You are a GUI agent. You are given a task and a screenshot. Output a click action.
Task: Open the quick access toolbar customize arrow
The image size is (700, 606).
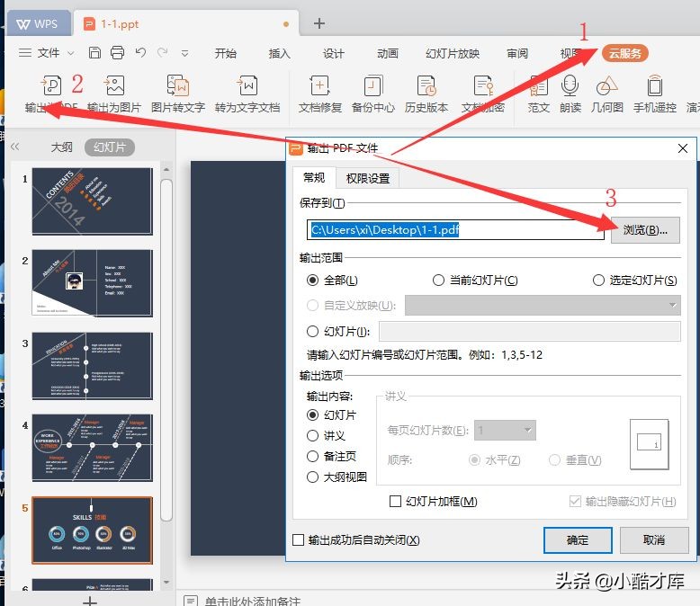[184, 54]
